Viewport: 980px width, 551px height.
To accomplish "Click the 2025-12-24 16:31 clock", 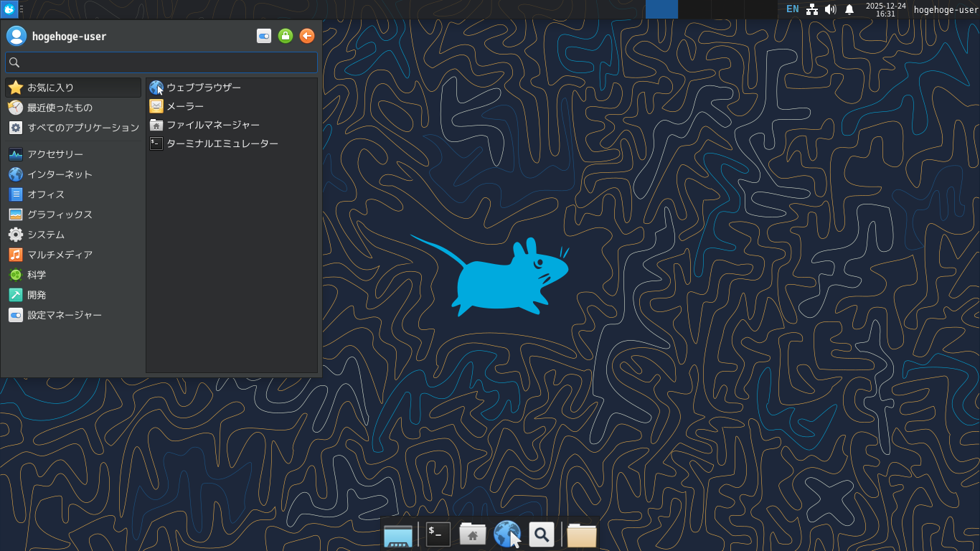I will point(886,9).
